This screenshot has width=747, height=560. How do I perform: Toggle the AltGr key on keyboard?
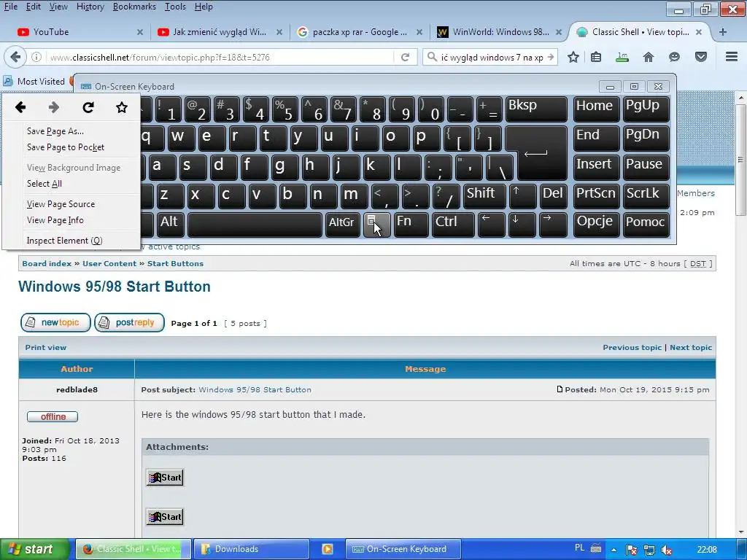click(x=342, y=225)
